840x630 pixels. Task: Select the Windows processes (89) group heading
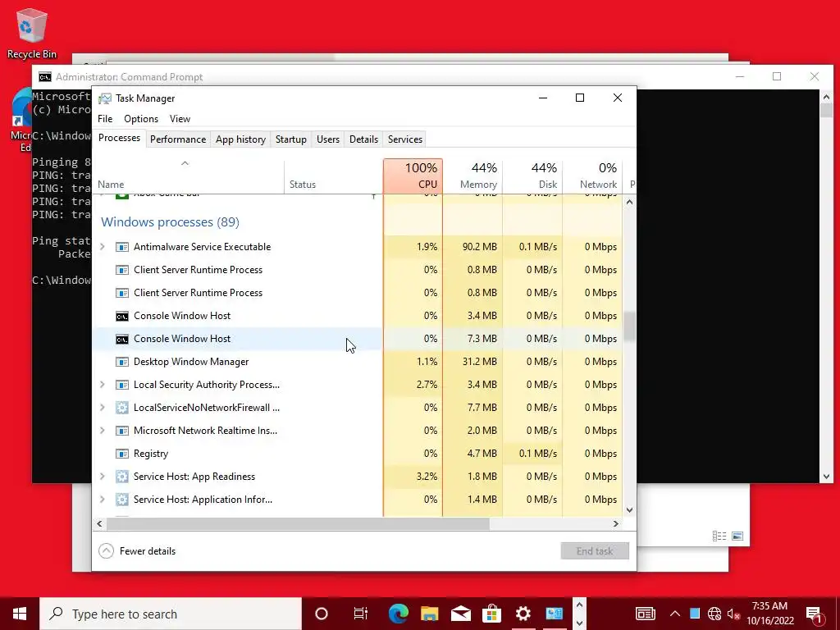pyautogui.click(x=171, y=222)
